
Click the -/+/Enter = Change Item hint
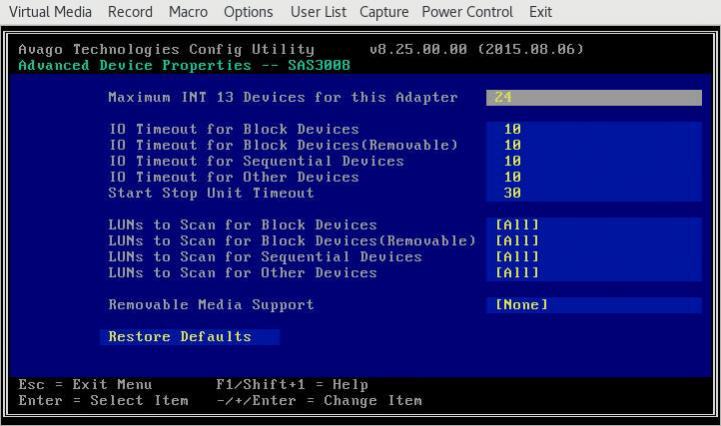click(319, 401)
